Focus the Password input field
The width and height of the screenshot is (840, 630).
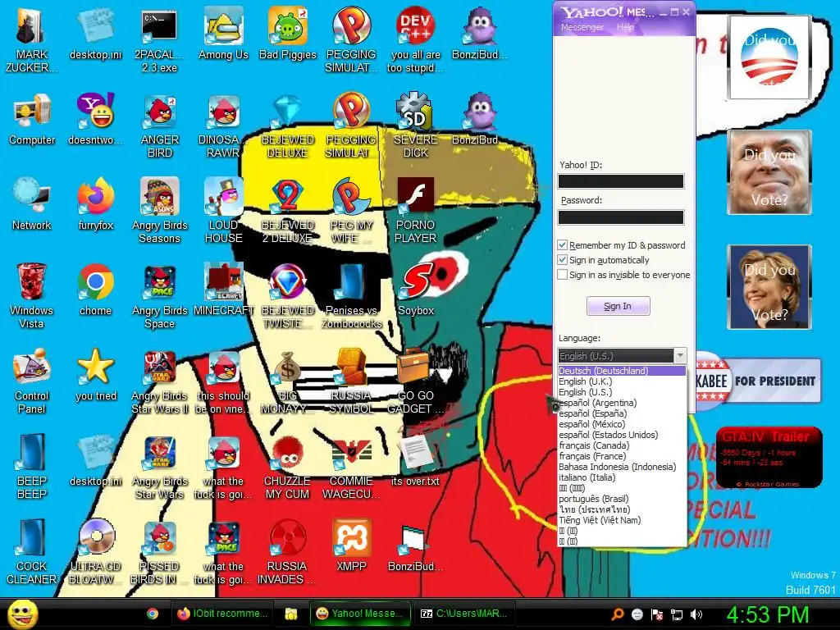(x=621, y=217)
